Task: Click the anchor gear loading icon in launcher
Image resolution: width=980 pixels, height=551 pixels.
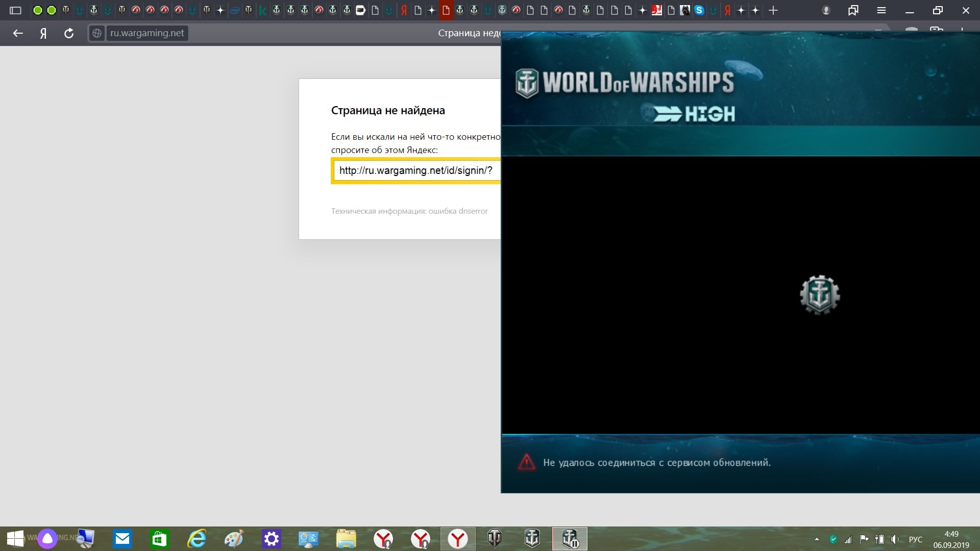Action: pos(820,295)
